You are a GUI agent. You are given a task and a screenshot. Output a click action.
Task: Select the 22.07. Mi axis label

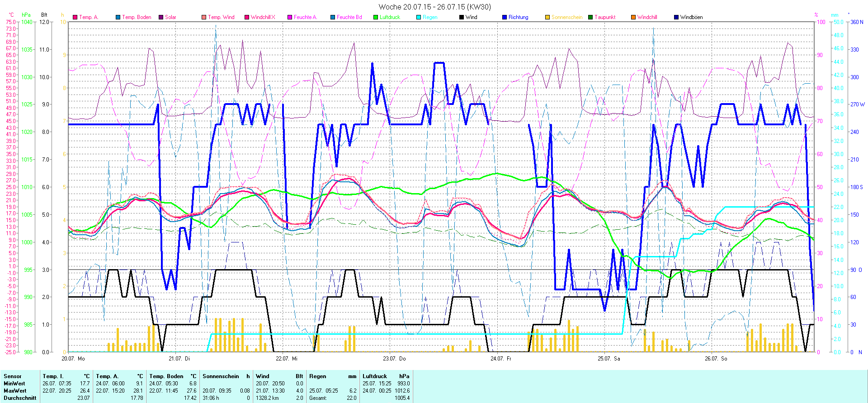point(287,359)
